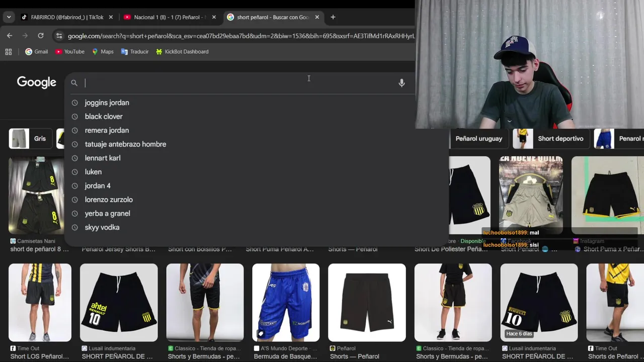
Task: Open 'Bermuda de Basque...' result link
Action: 285,356
